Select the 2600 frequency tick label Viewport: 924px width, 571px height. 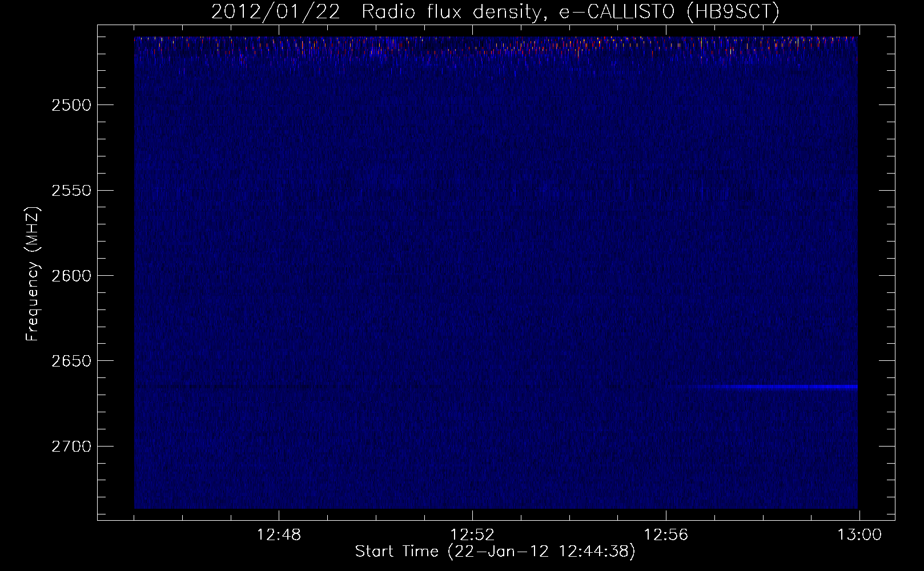click(x=71, y=276)
